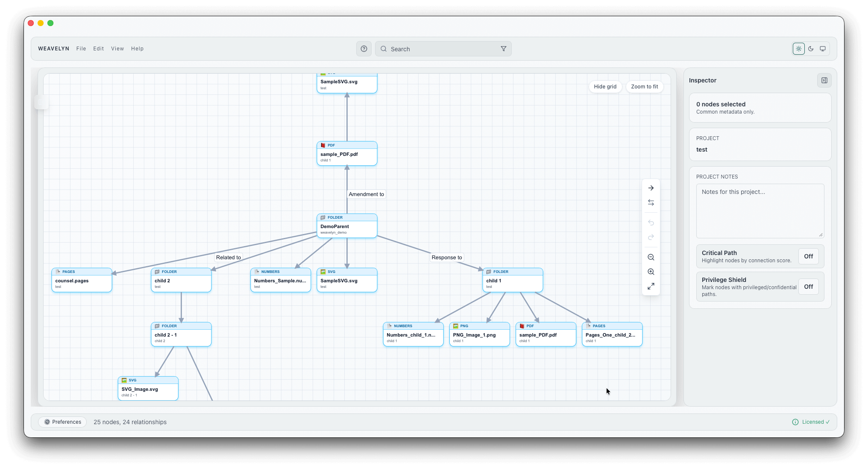Screen dimensions: 868x469
Task: Open the Edit menu
Action: pos(98,48)
